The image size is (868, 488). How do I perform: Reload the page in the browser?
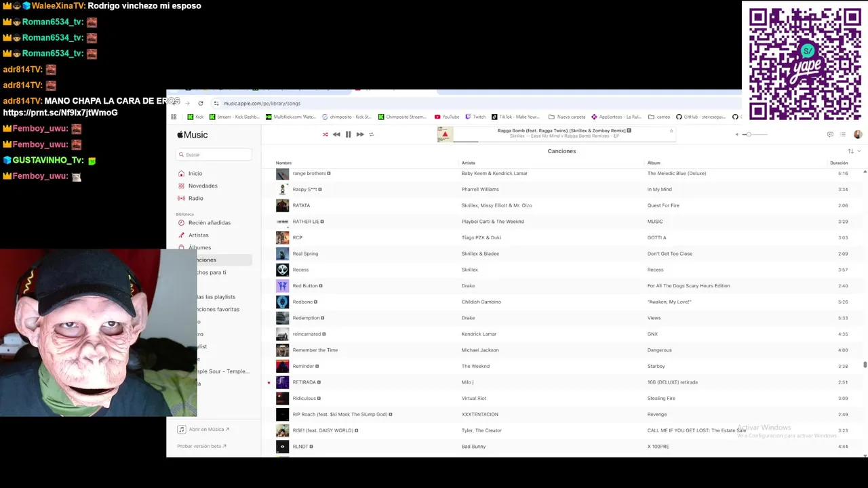201,103
